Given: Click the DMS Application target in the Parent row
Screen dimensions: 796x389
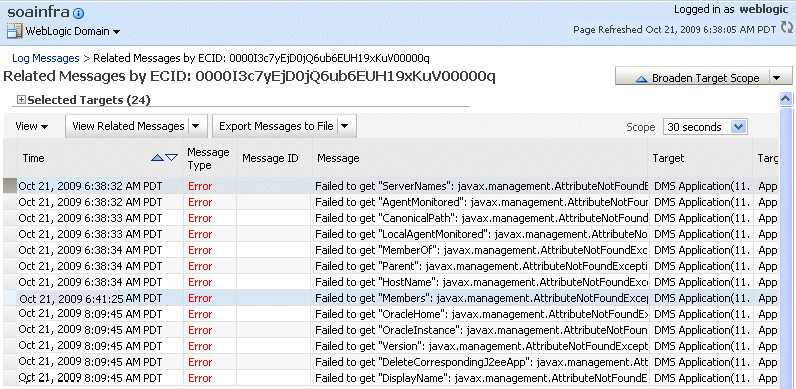Looking at the screenshot, I should click(702, 267).
